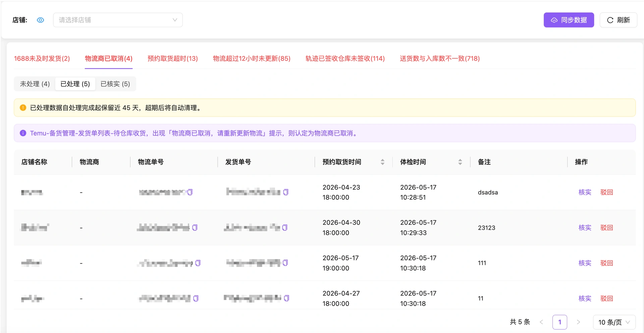
Task: Open the 预约取货超时(13) tab
Action: (173, 59)
